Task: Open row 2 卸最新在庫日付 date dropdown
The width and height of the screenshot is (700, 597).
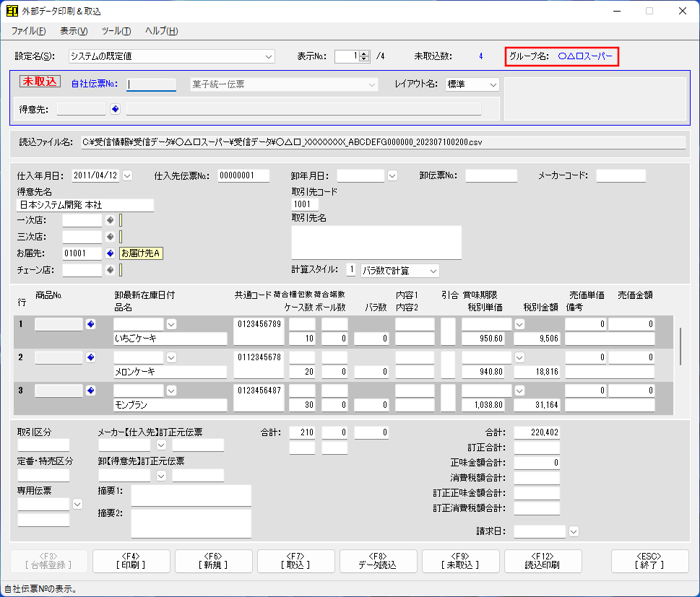Action: coord(171,357)
